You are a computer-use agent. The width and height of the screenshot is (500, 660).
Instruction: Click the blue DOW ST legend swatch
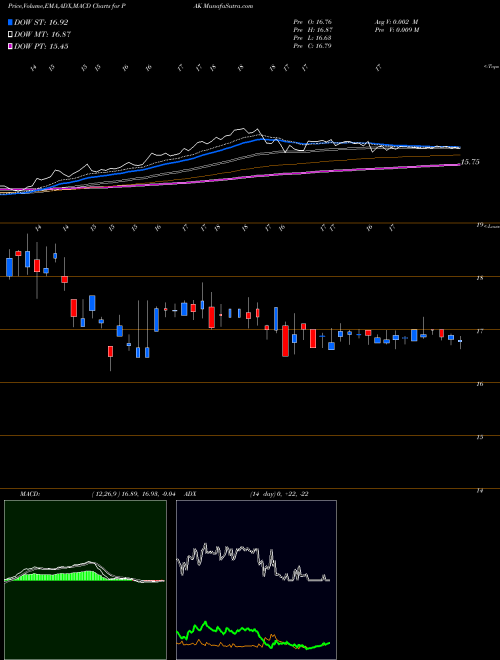pos(11,22)
